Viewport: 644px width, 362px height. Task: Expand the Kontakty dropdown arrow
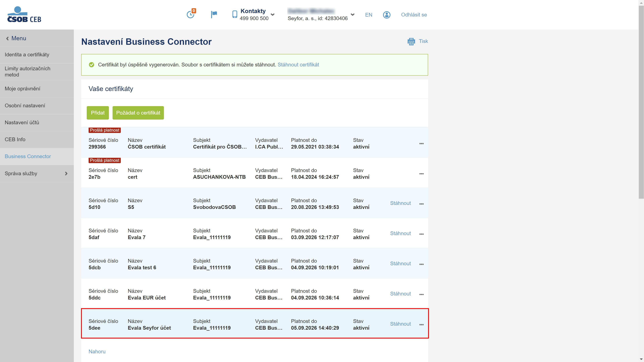[273, 14]
